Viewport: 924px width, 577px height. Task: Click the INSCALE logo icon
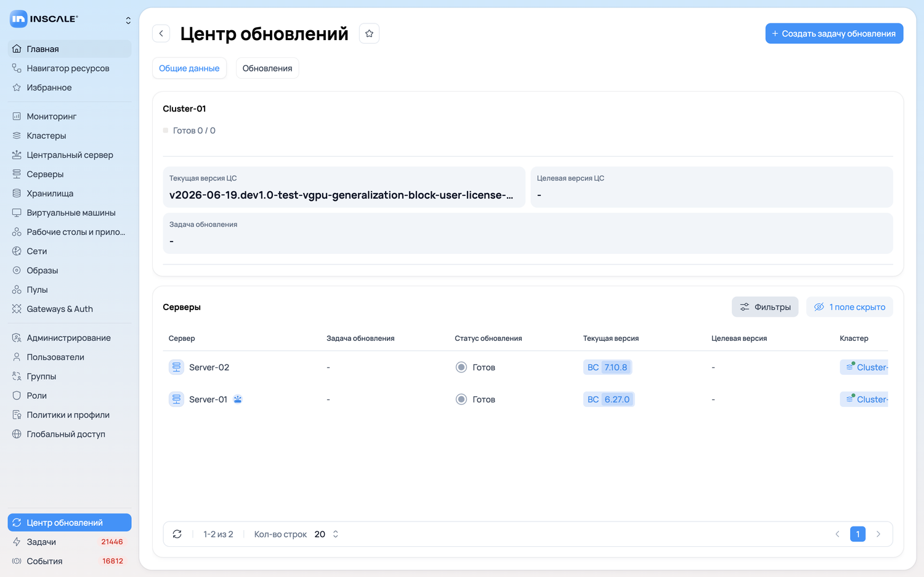pyautogui.click(x=18, y=19)
